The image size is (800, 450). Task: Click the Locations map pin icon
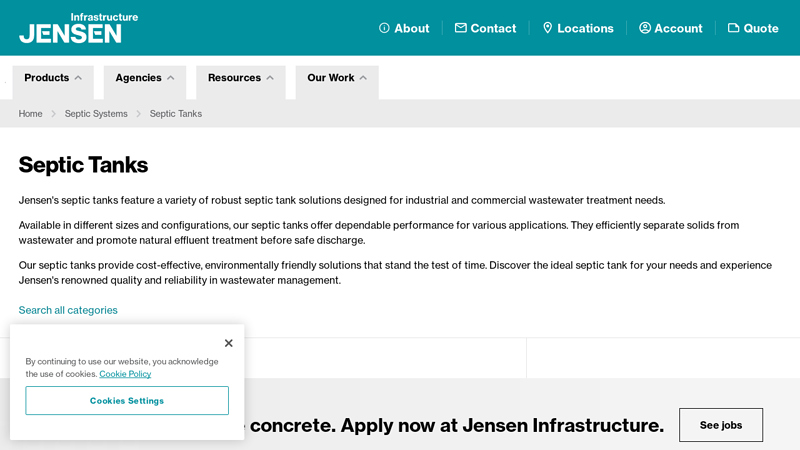[547, 28]
